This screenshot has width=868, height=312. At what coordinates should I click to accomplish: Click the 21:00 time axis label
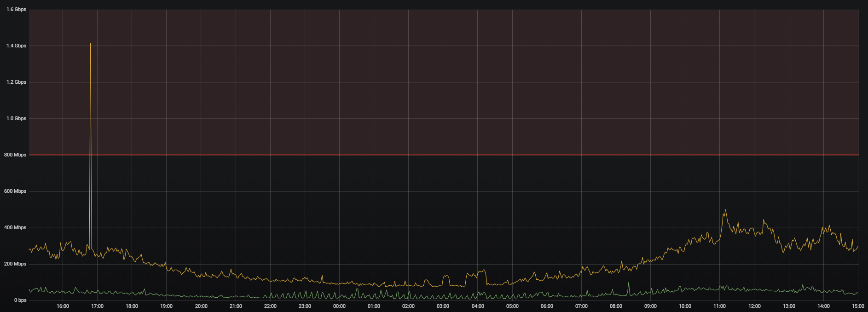point(236,306)
